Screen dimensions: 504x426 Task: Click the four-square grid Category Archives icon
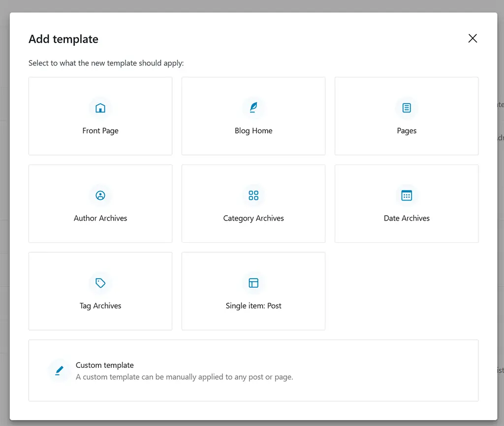[253, 196]
